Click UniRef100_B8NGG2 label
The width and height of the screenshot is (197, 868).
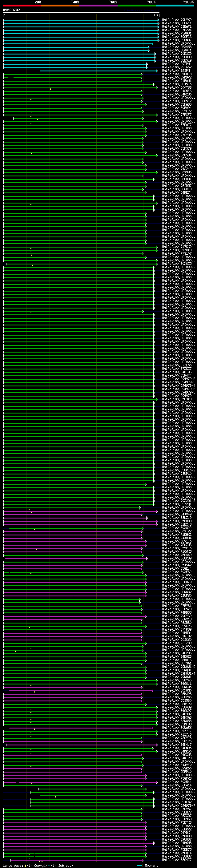point(177,592)
